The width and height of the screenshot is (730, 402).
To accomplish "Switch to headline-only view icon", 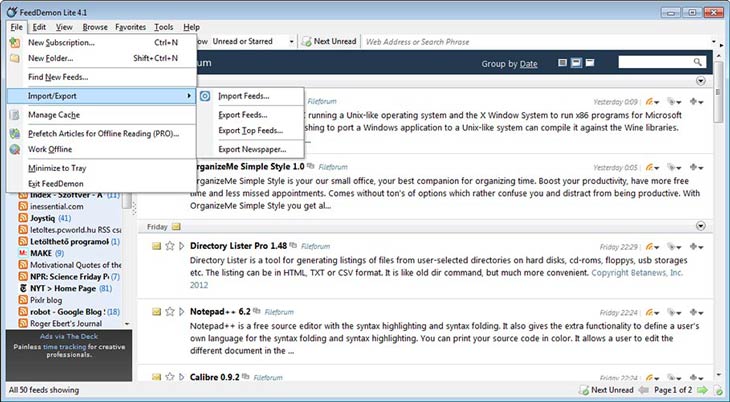I will [562, 62].
